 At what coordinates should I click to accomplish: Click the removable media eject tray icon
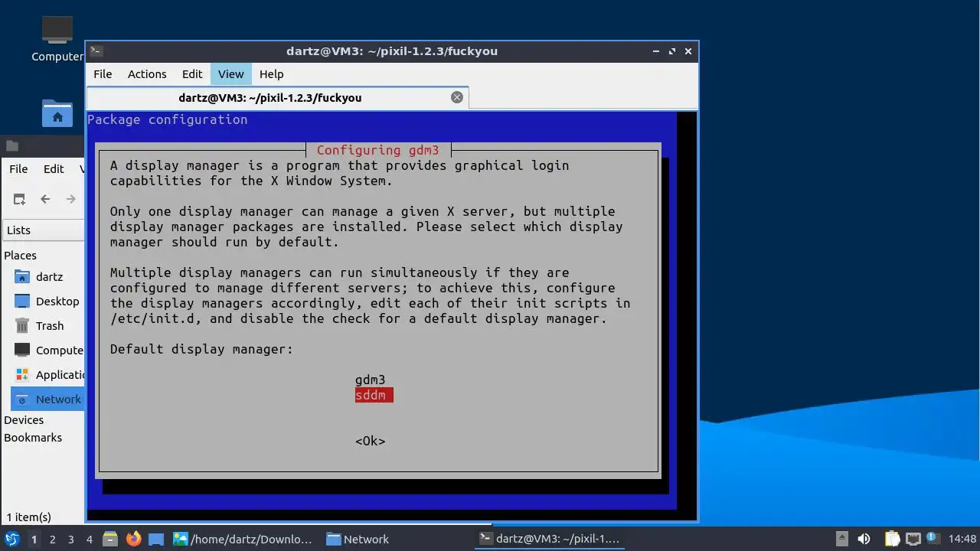[841, 539]
